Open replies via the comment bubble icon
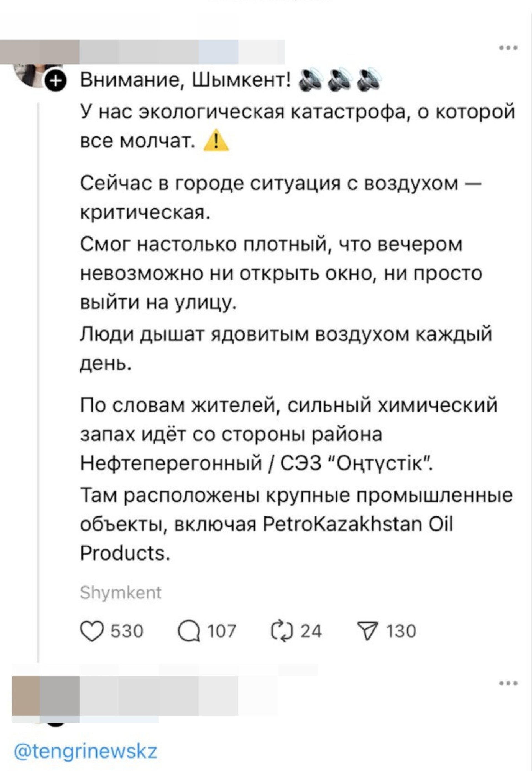Image resolution: width=532 pixels, height=771 pixels. pyautogui.click(x=189, y=631)
